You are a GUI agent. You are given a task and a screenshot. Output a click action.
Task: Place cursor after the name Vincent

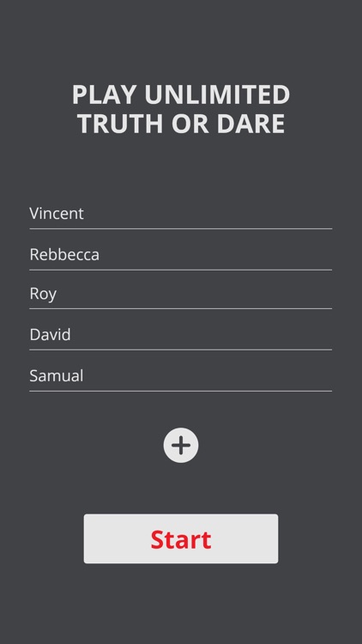[86, 214]
